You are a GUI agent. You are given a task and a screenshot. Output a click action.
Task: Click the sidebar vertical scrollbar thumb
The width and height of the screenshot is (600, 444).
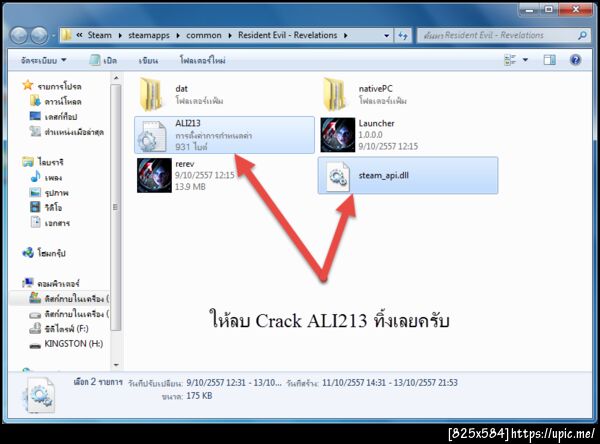click(x=116, y=207)
